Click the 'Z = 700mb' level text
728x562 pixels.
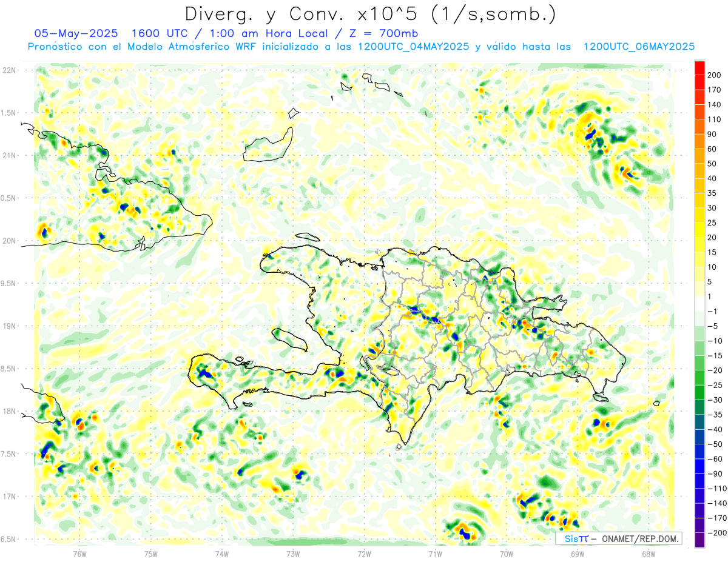point(383,33)
